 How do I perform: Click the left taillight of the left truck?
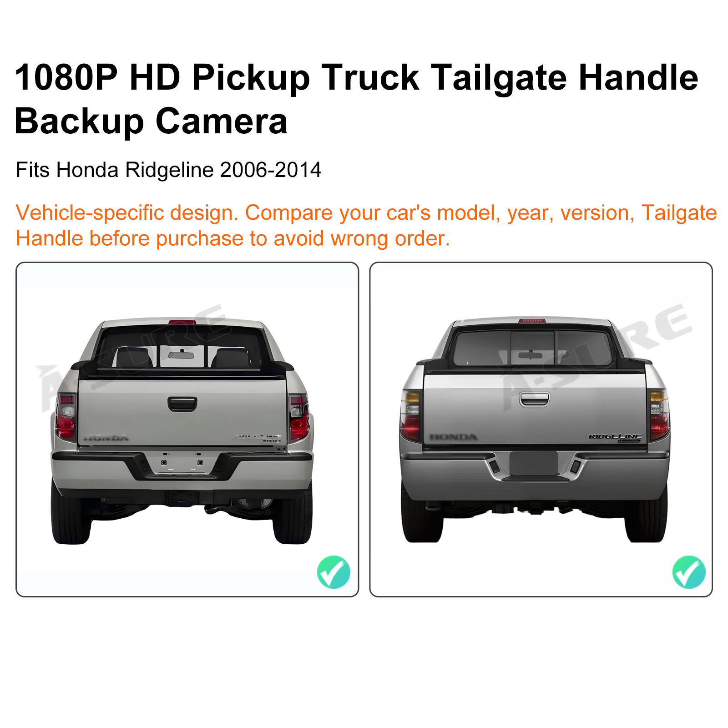[66, 417]
